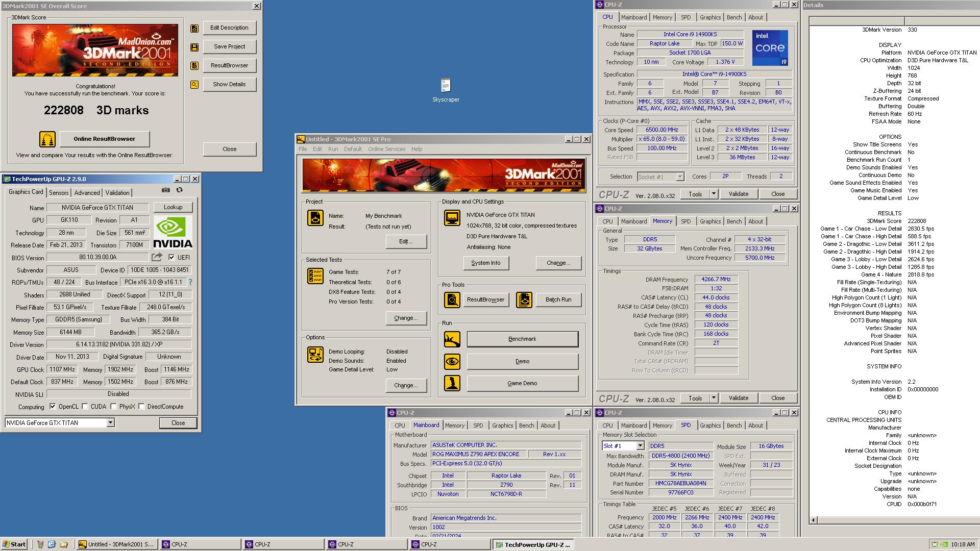The width and height of the screenshot is (980, 551).
Task: Click the Details panel horizontal scrollbar
Action: [x=894, y=520]
